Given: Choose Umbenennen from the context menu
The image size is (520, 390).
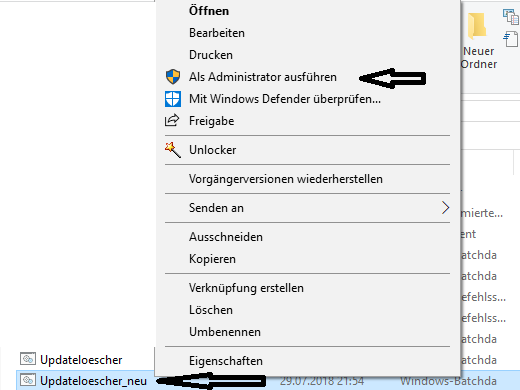Looking at the screenshot, I should pos(225,332).
